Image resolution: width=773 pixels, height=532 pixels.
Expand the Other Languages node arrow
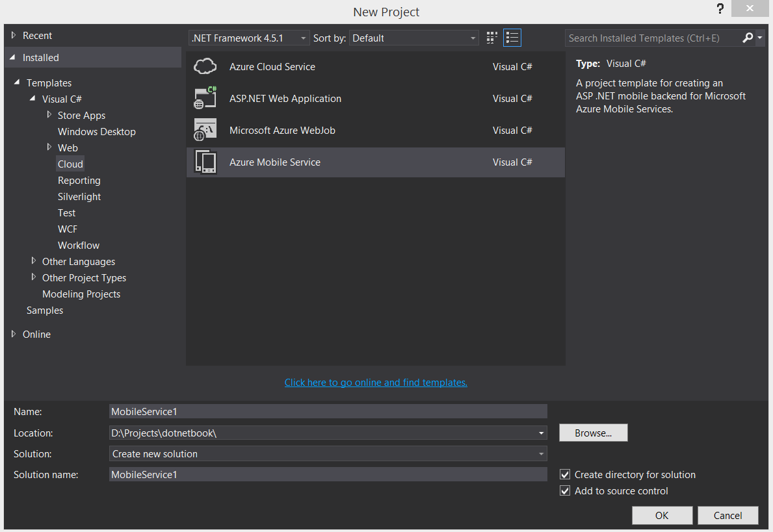[34, 260]
